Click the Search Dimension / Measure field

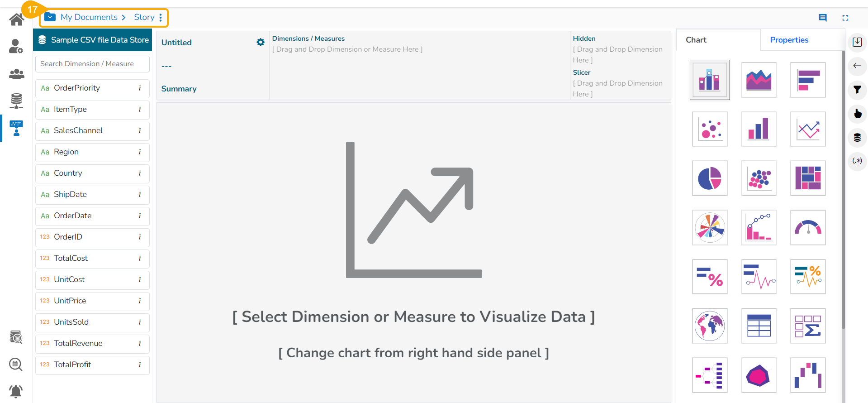(92, 64)
